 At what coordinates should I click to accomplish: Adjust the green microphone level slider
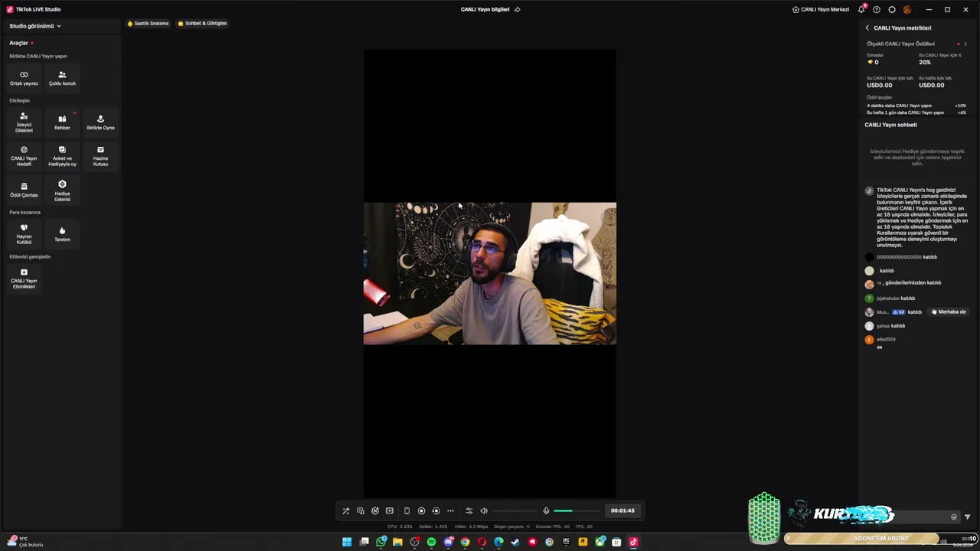(577, 510)
